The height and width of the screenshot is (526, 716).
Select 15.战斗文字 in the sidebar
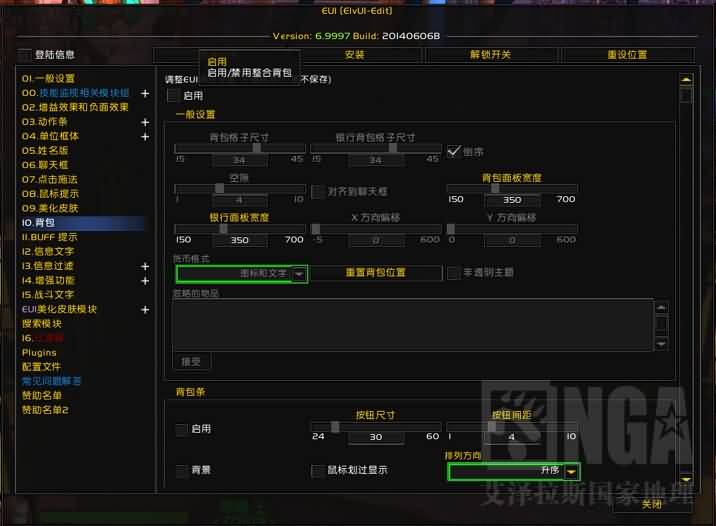coord(48,295)
